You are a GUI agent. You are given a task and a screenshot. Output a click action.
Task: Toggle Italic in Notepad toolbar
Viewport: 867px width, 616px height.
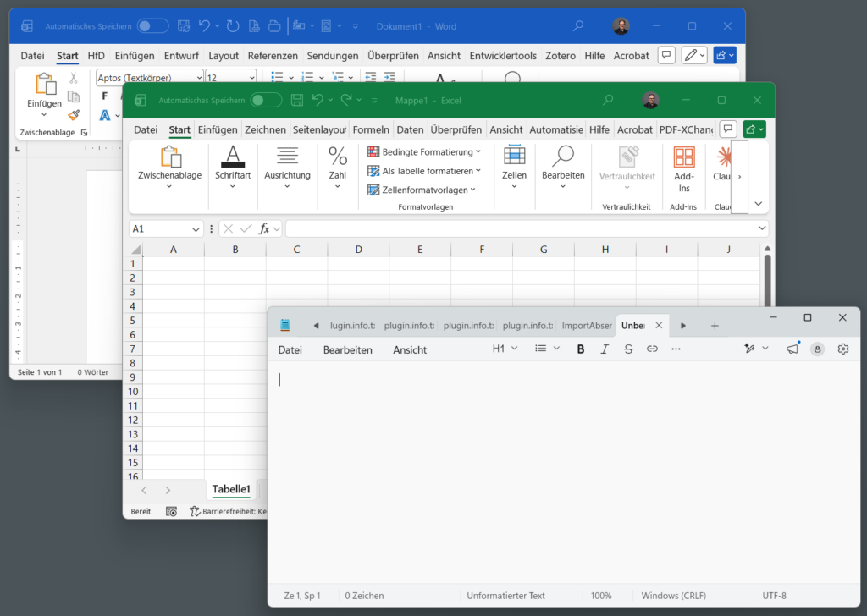click(605, 349)
